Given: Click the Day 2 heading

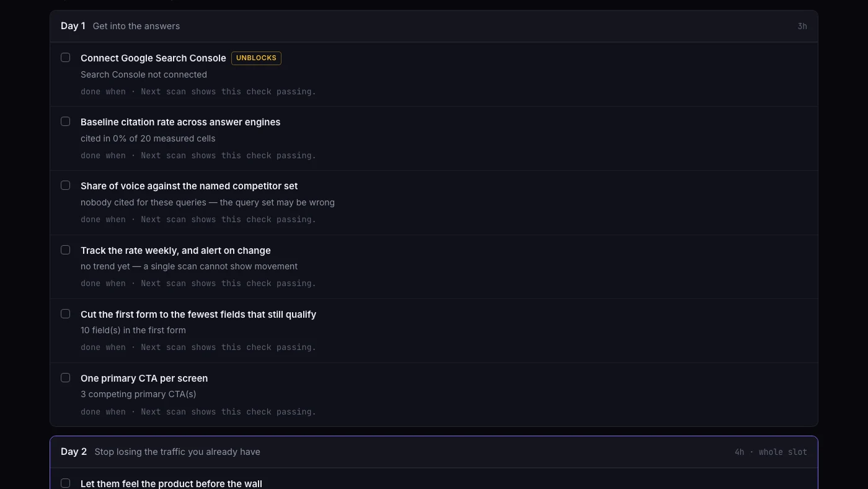Looking at the screenshot, I should point(74,452).
